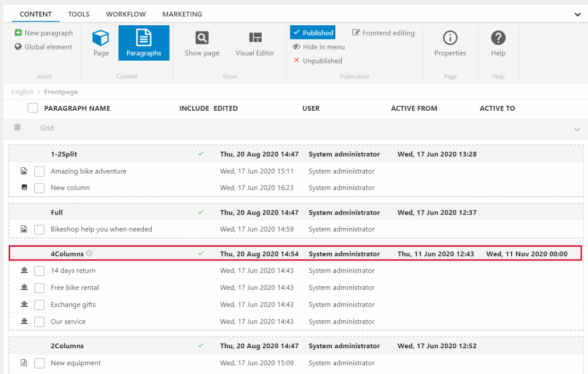Collapse the Grid section chevron
This screenshot has width=588, height=374.
(x=577, y=130)
